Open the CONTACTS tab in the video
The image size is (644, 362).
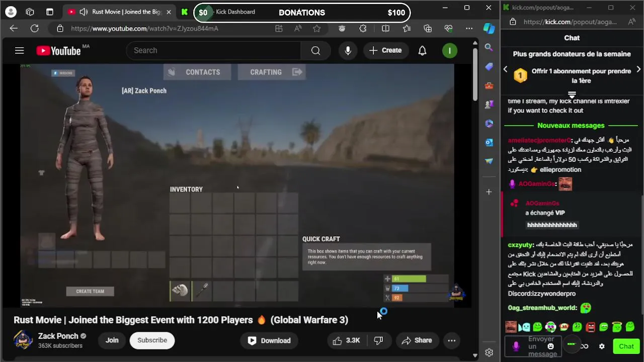(197, 72)
